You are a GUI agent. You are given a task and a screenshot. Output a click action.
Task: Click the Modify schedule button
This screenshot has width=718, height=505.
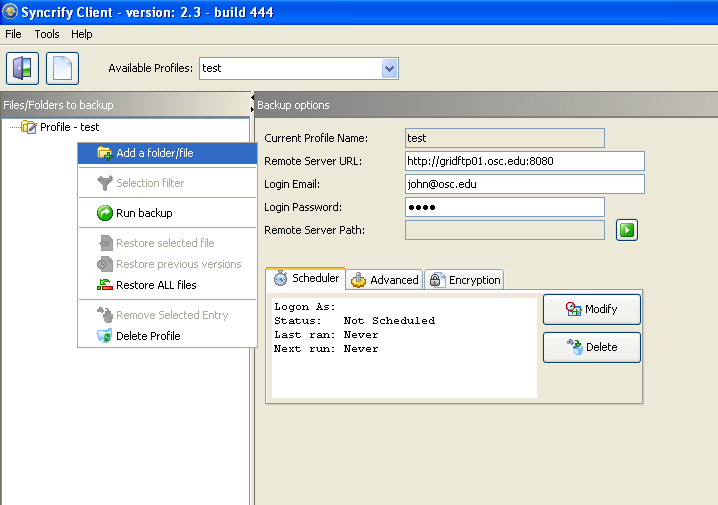pyautogui.click(x=592, y=310)
